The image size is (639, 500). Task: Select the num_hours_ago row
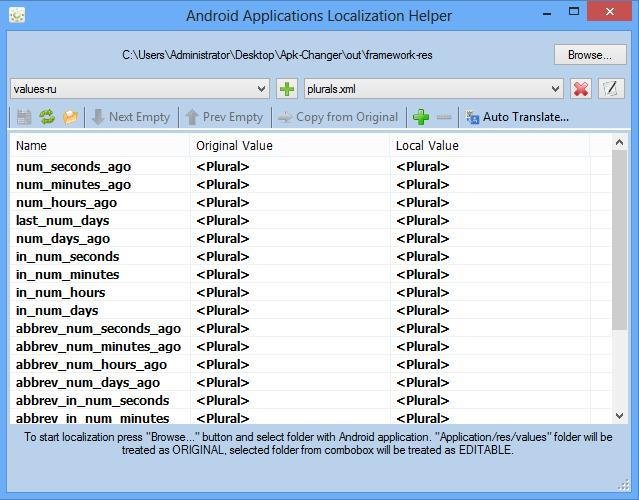tap(311, 202)
